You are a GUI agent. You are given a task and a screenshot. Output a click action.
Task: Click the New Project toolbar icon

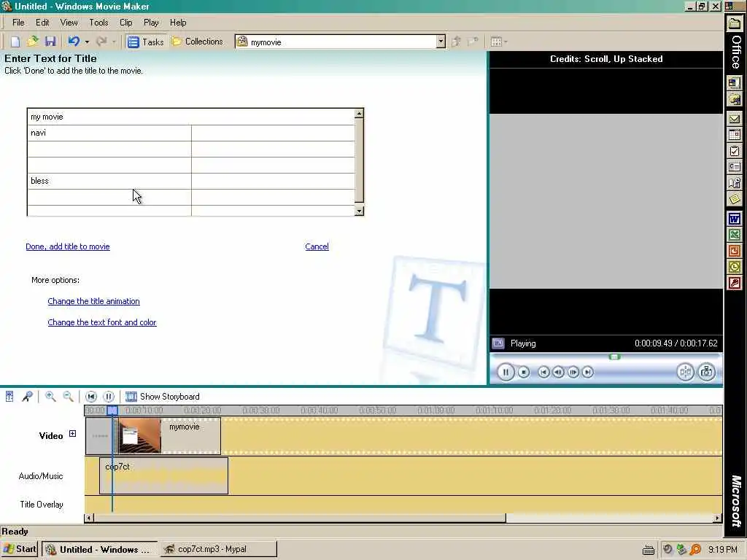click(15, 42)
